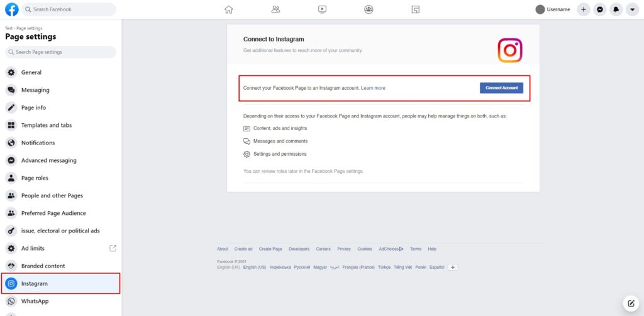This screenshot has height=316, width=644.
Task: Open the notifications bell icon
Action: [616, 9]
